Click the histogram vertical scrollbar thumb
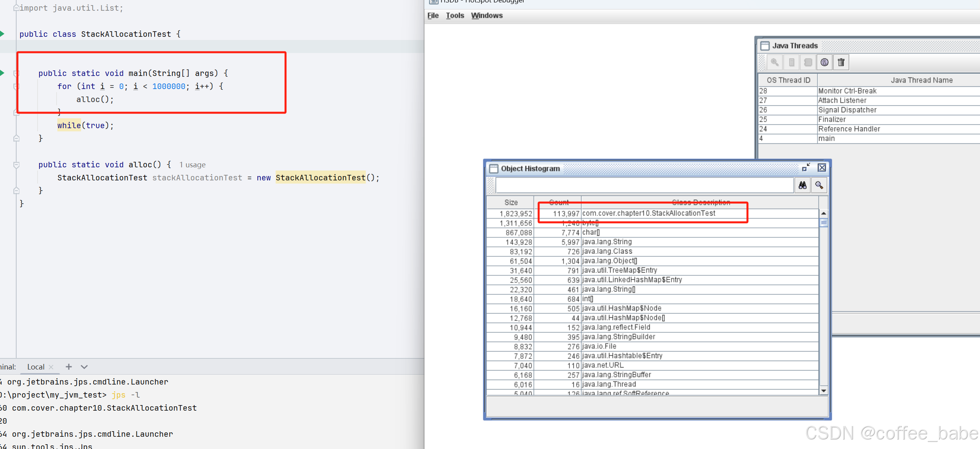 824,223
